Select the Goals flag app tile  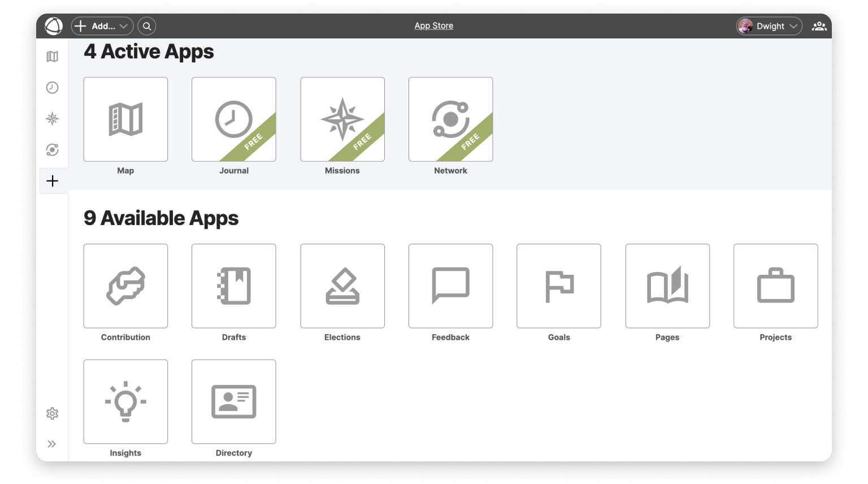point(559,286)
